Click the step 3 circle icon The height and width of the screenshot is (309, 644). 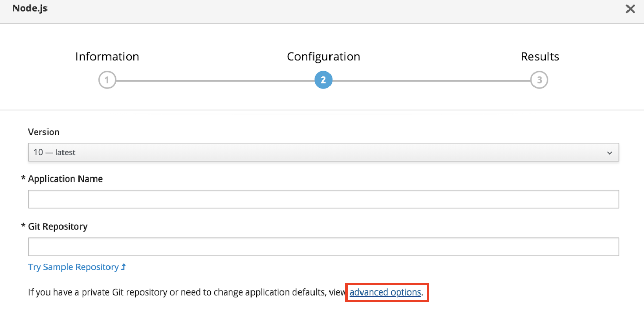(539, 80)
